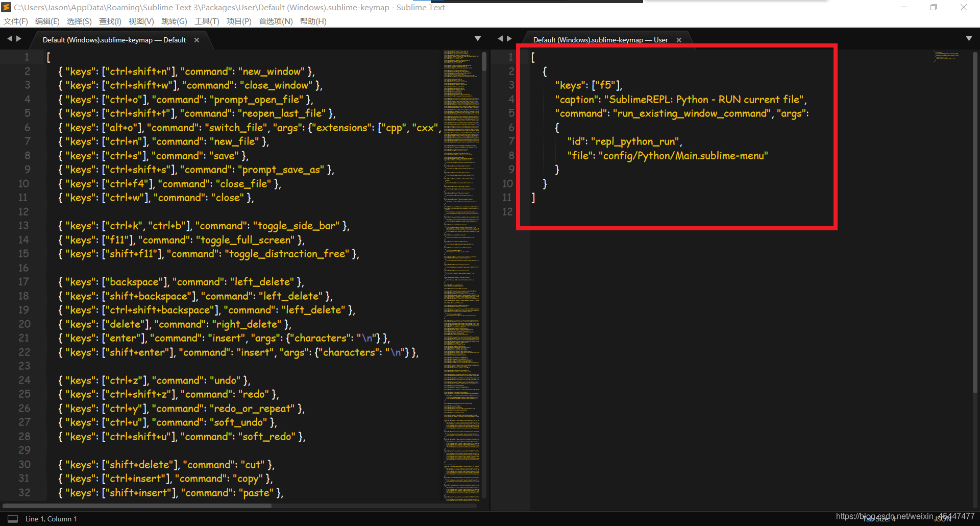The height and width of the screenshot is (526, 980).
Task: Click the forward navigation arrow in right pane
Action: (x=510, y=38)
